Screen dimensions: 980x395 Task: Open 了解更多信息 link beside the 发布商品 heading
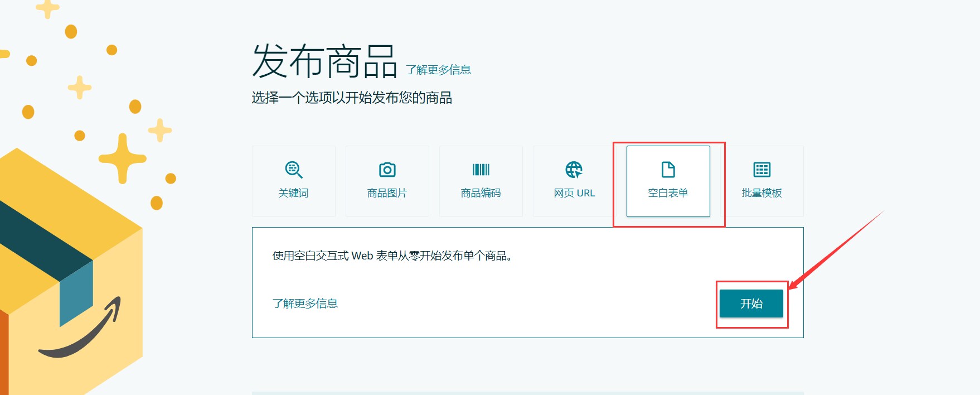pos(438,70)
